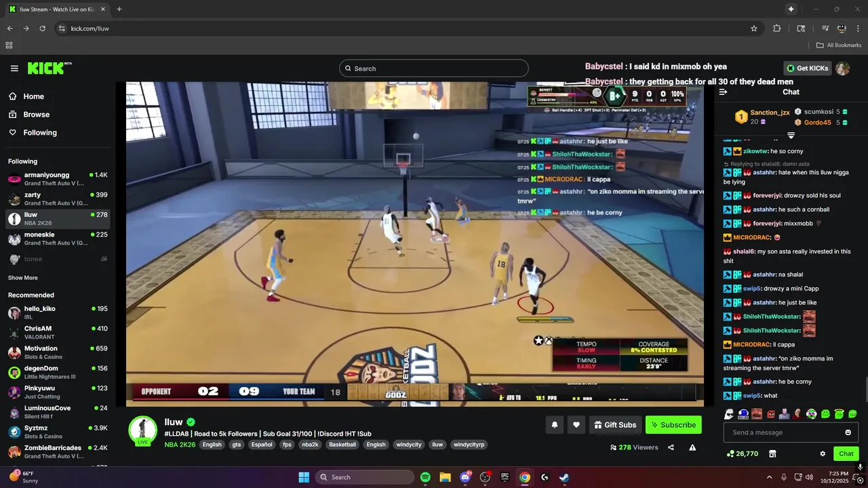Subscribe to lluw
The image size is (868, 488).
pyautogui.click(x=673, y=425)
